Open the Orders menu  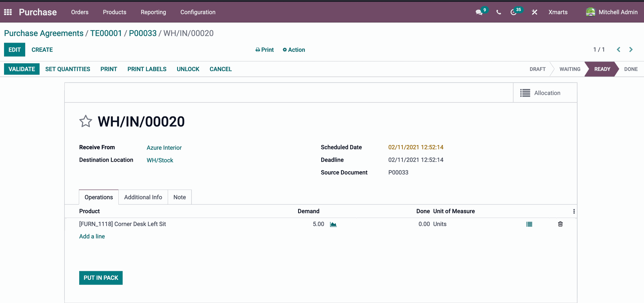(80, 12)
